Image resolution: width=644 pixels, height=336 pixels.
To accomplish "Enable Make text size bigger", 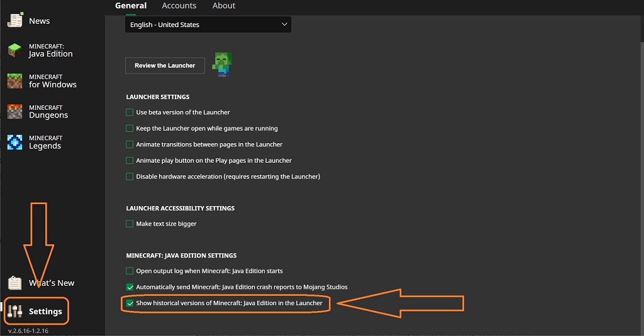I will click(x=130, y=224).
